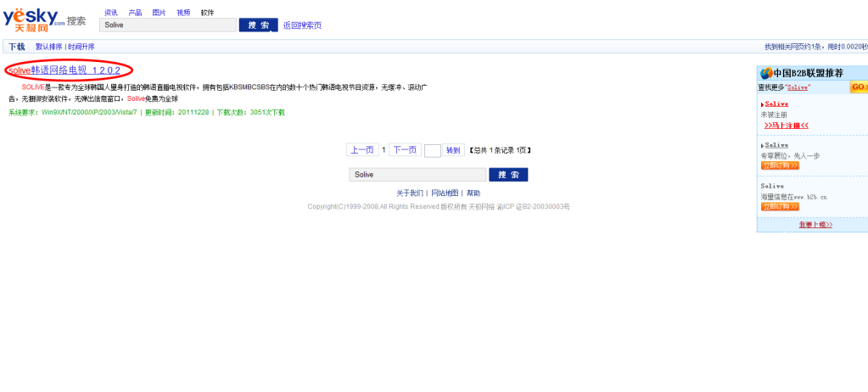Click the China B2B alliance globe icon
The image size is (868, 392).
pyautogui.click(x=765, y=73)
